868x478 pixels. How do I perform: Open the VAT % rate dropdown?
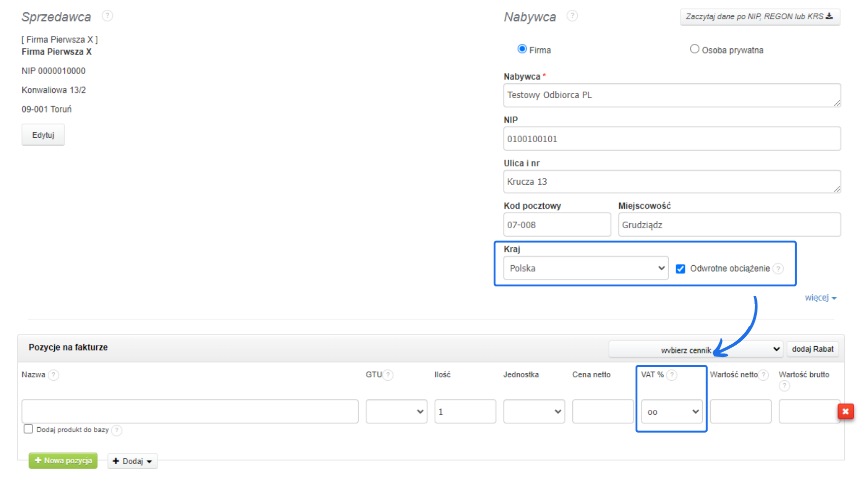click(x=672, y=412)
